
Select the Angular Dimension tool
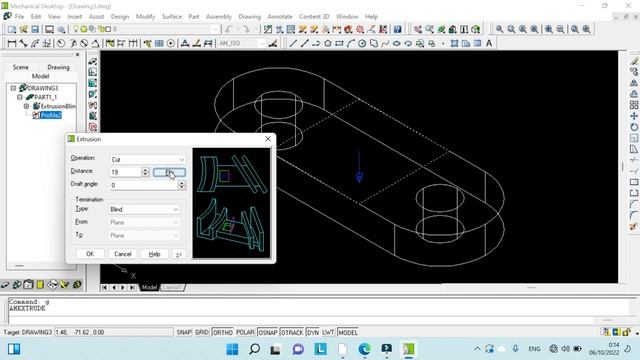coord(95,43)
